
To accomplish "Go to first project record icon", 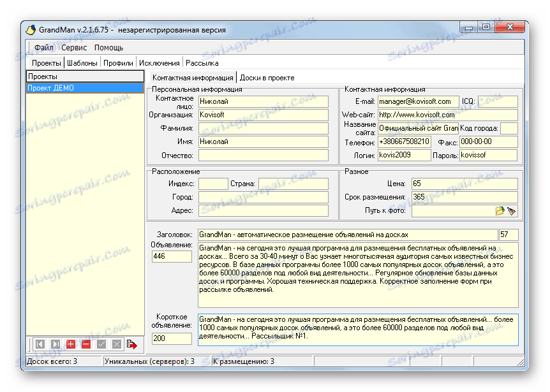I will tap(40, 344).
